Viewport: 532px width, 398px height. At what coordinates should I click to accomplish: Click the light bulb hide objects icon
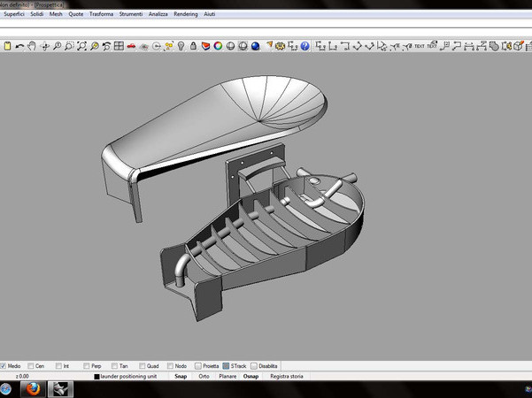(181, 46)
